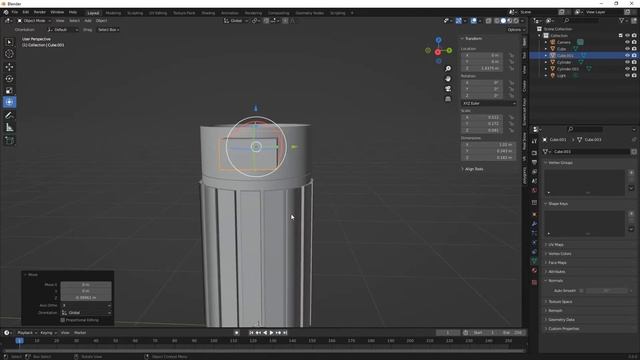Click the Blender logo menu icon

pyautogui.click(x=6, y=12)
